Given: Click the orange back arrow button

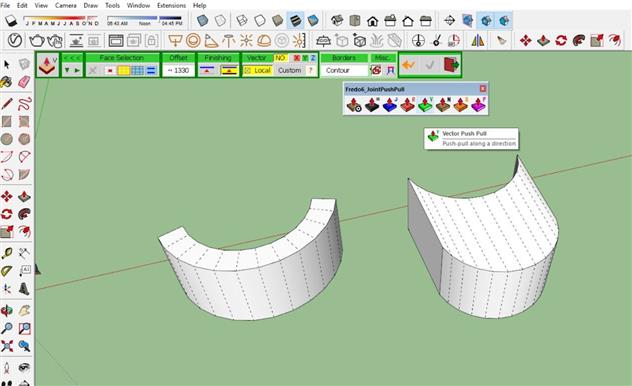Looking at the screenshot, I should point(409,64).
